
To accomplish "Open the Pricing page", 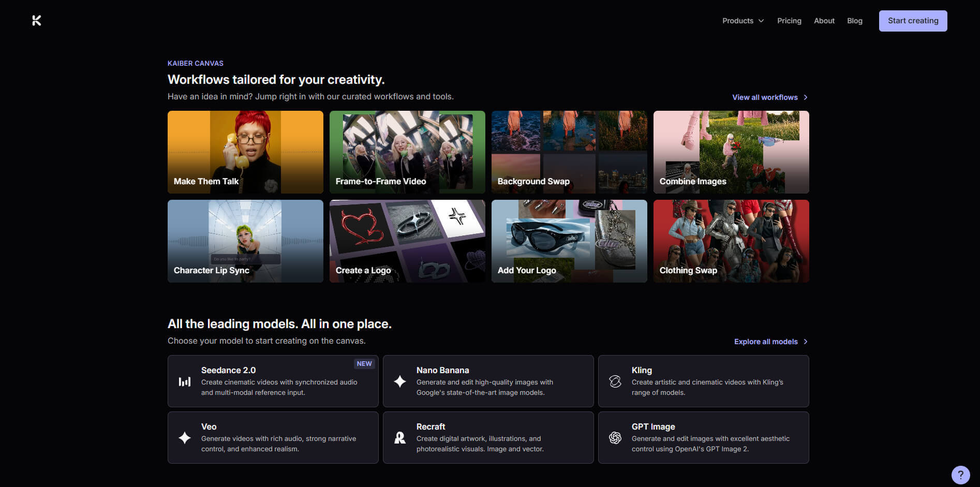I will click(x=789, y=21).
